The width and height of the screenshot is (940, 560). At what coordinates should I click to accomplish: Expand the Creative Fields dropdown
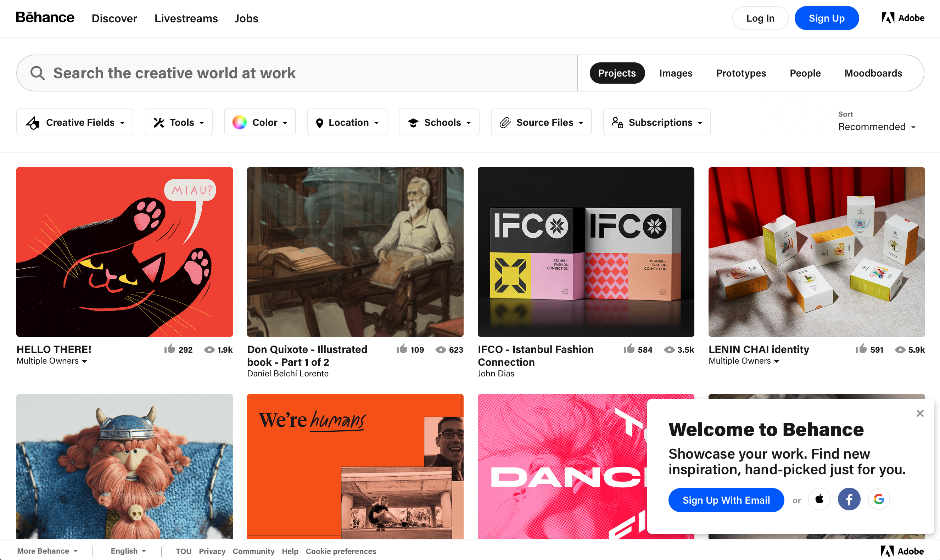click(x=75, y=122)
